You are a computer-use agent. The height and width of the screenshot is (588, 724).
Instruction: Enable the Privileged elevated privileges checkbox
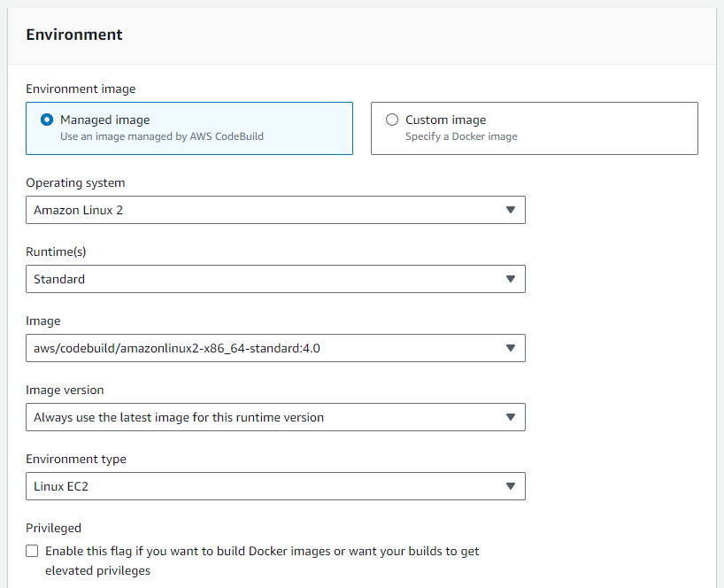point(33,551)
